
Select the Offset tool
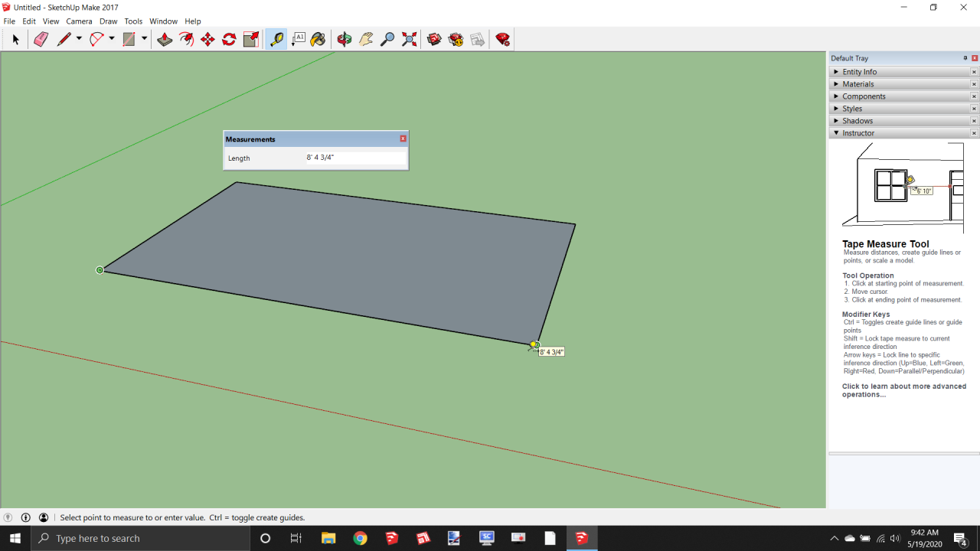[x=186, y=39]
